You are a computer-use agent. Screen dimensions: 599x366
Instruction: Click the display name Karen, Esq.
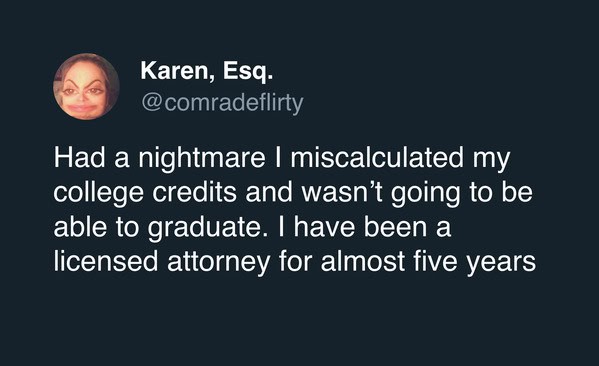tap(207, 71)
